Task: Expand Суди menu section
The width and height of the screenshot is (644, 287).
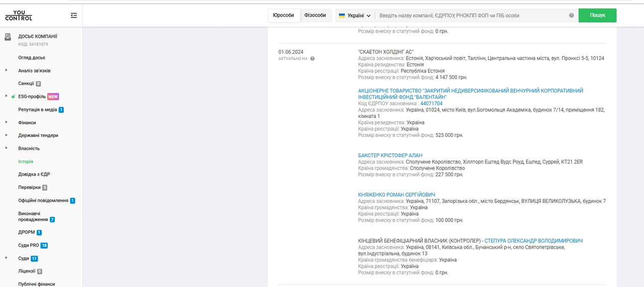Action: pos(7,258)
